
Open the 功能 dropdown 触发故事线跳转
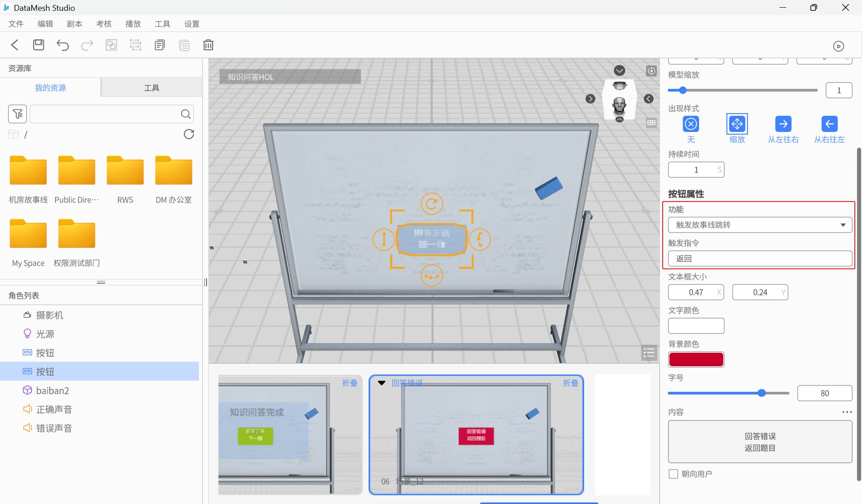click(760, 225)
